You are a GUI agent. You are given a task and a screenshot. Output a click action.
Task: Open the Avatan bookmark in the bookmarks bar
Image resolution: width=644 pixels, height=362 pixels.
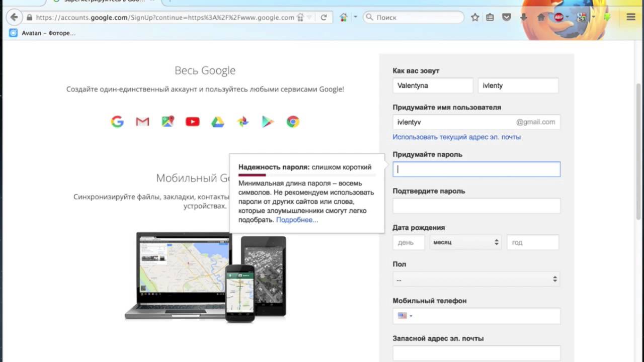point(42,33)
